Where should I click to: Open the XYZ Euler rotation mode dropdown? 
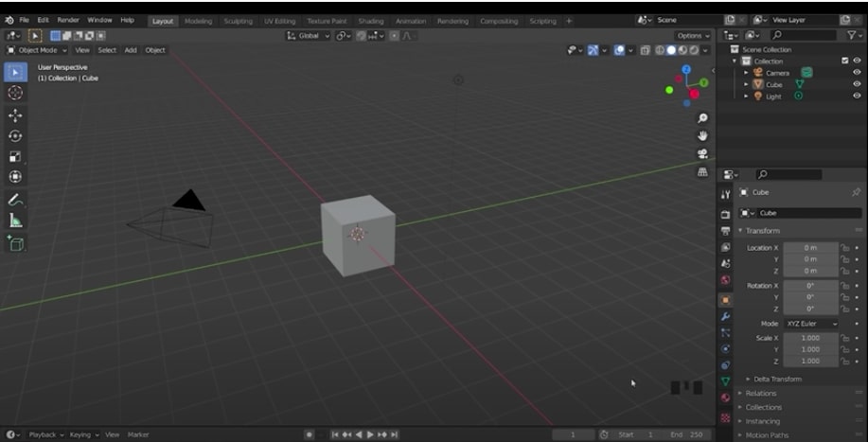[x=811, y=324]
